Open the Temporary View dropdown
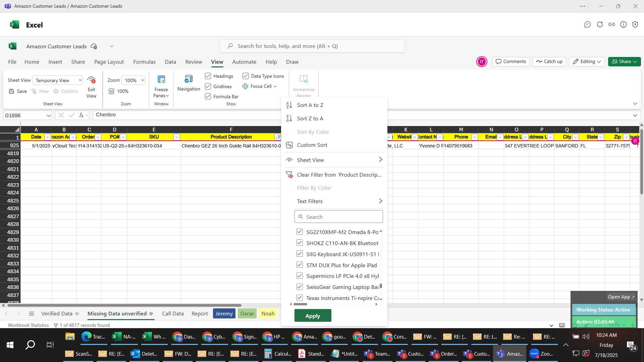This screenshot has width=644, height=362. coord(80,80)
